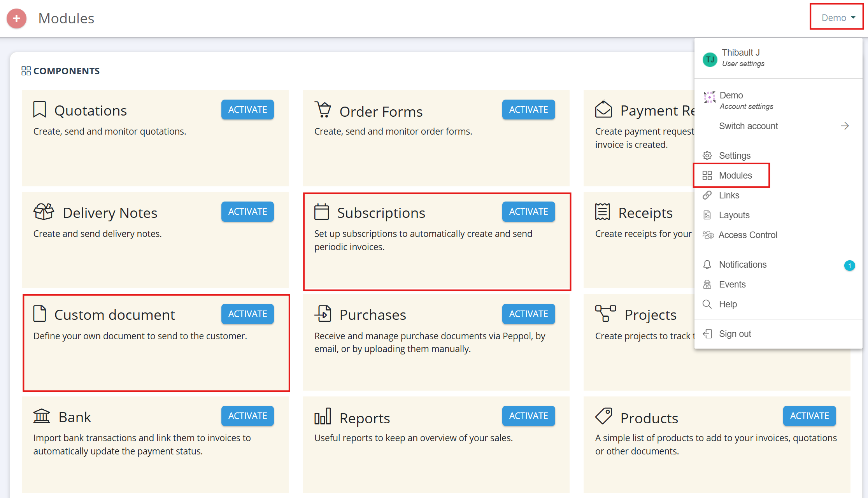Click the Receipts icon
This screenshot has width=868, height=498.
point(603,212)
